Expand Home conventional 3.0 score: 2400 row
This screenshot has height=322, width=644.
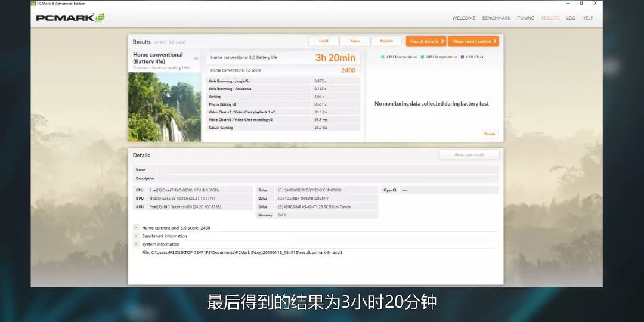(136, 228)
